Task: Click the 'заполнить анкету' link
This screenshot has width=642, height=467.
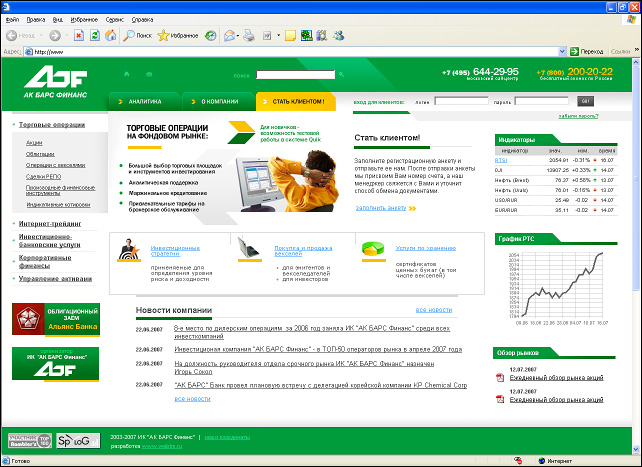Action: (x=380, y=208)
